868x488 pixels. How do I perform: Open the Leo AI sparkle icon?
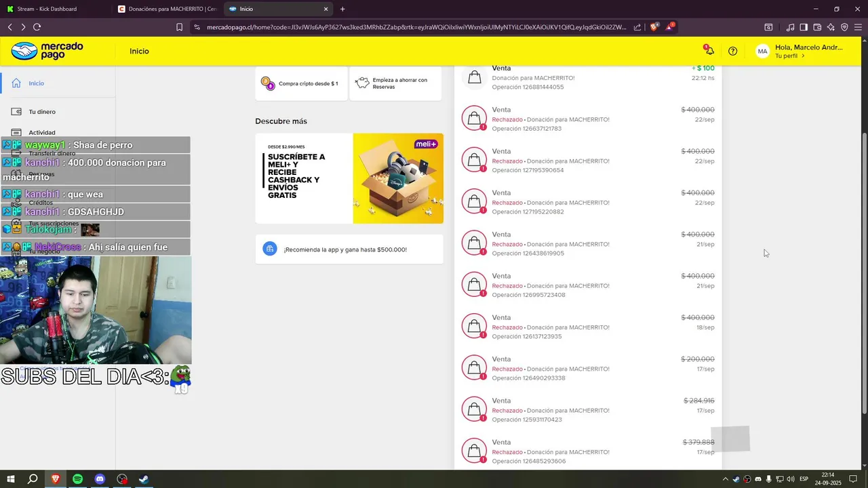coord(831,27)
